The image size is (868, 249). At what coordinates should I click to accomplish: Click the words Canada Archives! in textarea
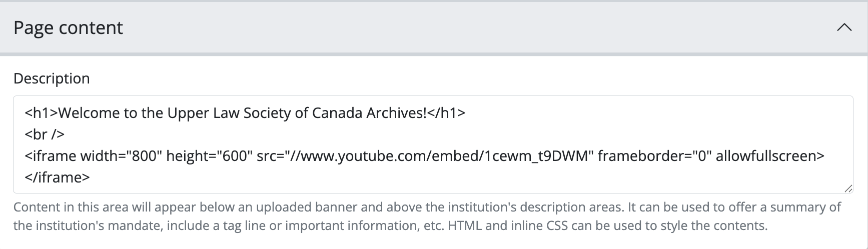tap(369, 113)
